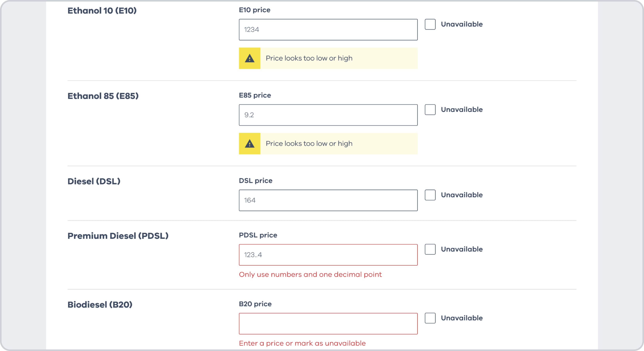
Task: Toggle Premium Diesel Unavailable checkbox
Action: click(x=430, y=249)
